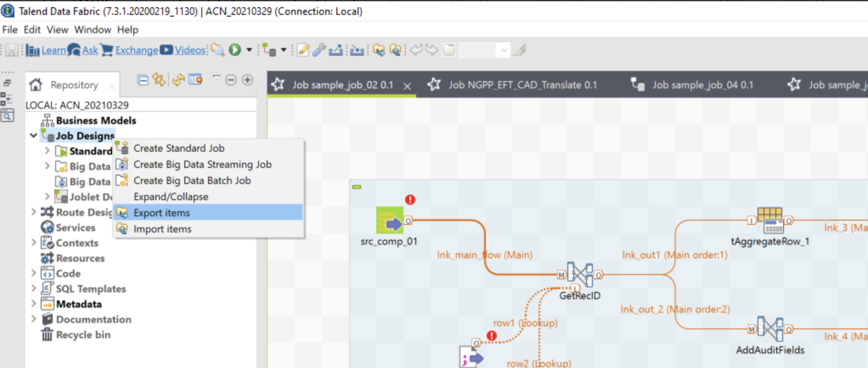Choose Expand/Collapse in context menu

[x=209, y=197]
